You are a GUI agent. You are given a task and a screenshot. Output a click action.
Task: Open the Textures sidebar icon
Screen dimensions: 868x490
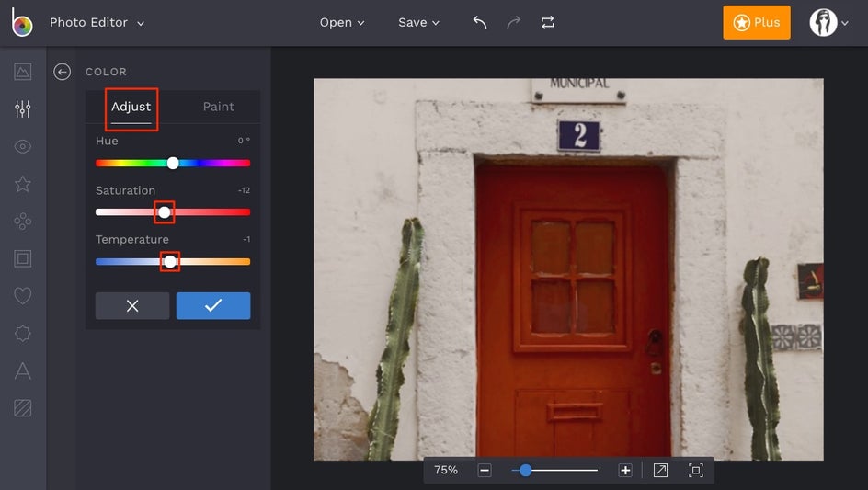point(23,408)
